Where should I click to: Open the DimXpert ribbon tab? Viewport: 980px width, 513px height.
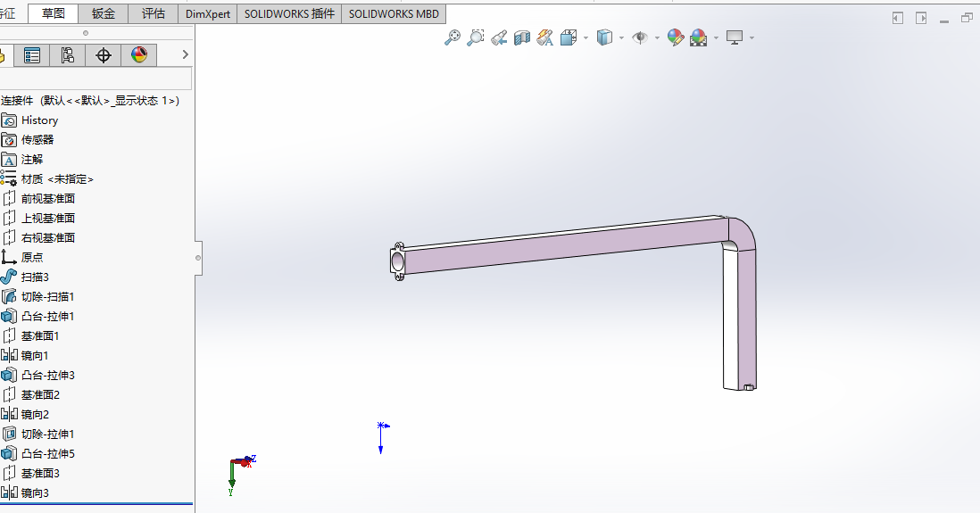click(207, 13)
